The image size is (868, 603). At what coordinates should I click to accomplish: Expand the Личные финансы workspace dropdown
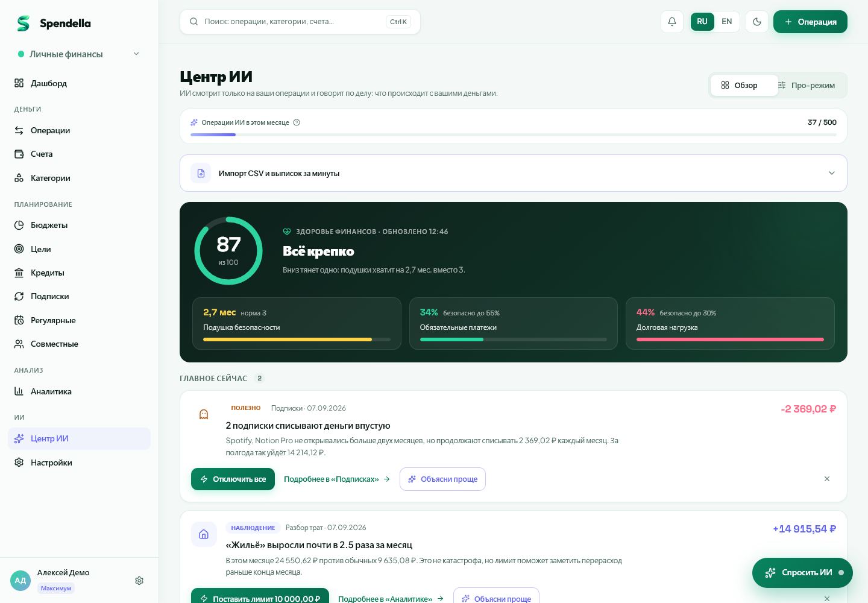[x=79, y=54]
